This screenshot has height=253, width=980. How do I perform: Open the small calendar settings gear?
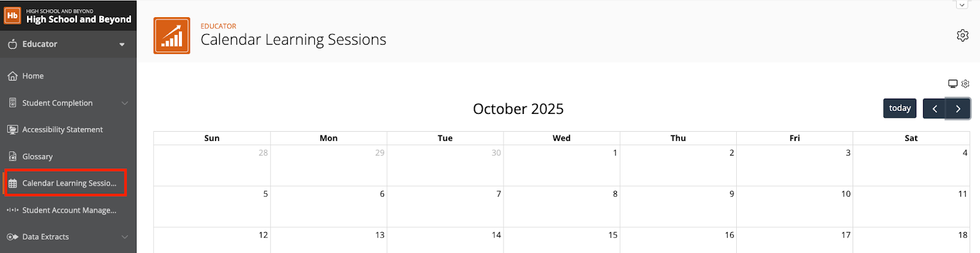click(965, 84)
